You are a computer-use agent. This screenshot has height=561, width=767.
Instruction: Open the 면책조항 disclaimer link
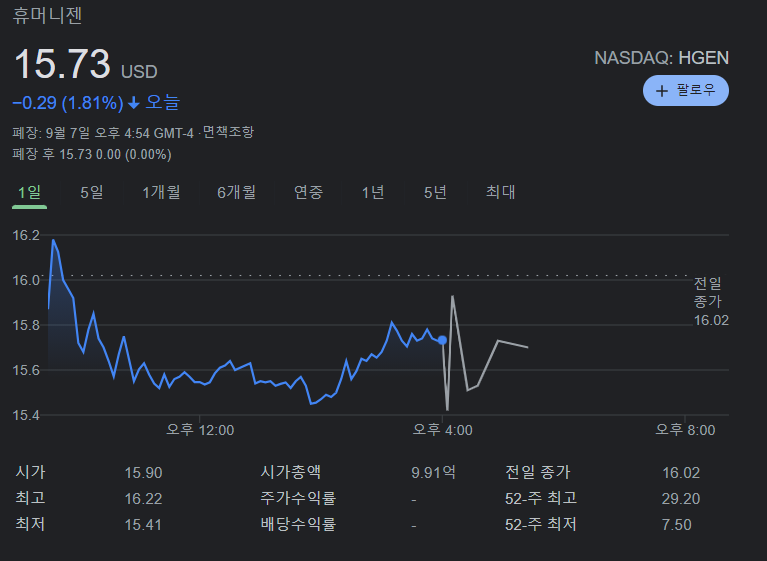pyautogui.click(x=228, y=132)
